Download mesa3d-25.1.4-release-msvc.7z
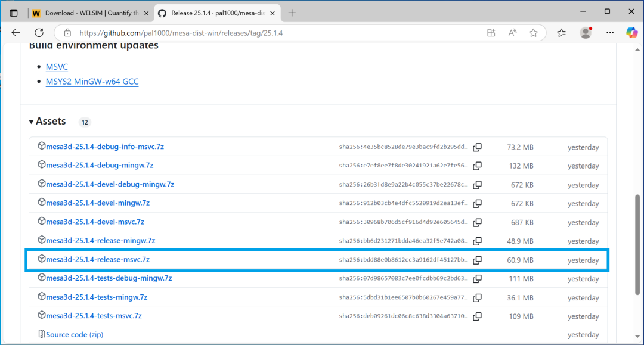 click(x=98, y=259)
